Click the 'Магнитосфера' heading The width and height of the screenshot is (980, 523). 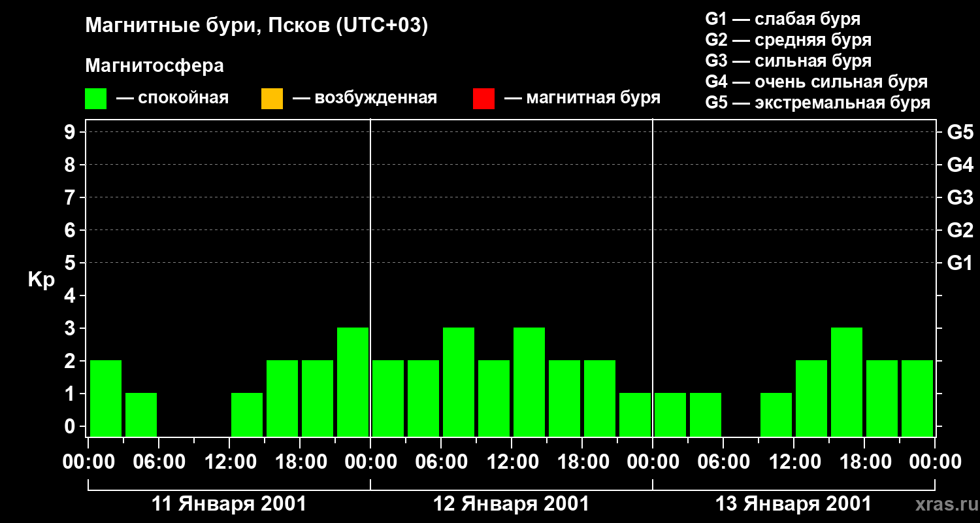pyautogui.click(x=154, y=66)
